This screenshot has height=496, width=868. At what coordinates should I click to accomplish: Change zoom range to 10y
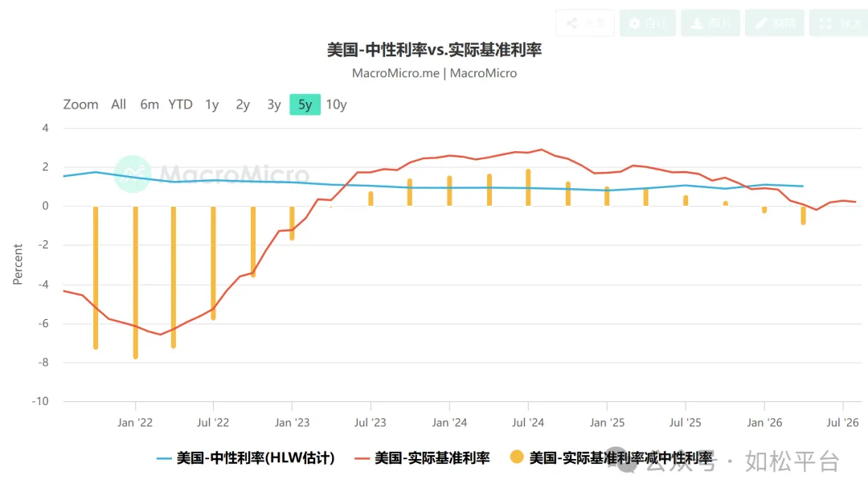[336, 105]
